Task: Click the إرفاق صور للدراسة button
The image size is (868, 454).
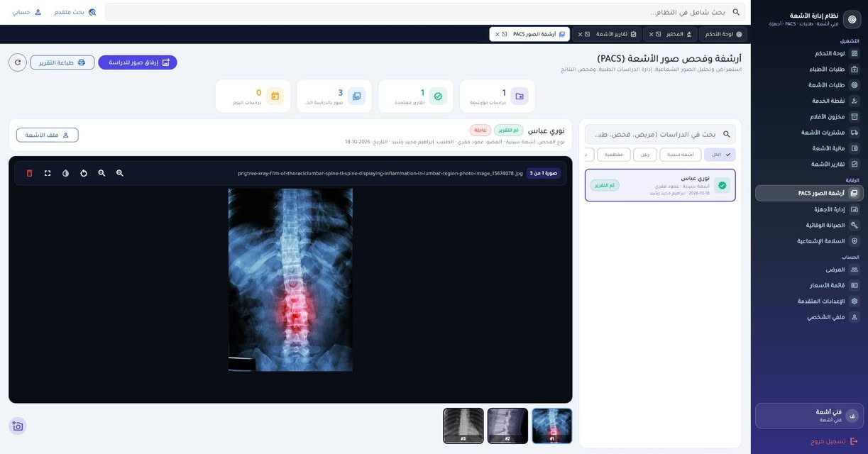Action: (138, 62)
